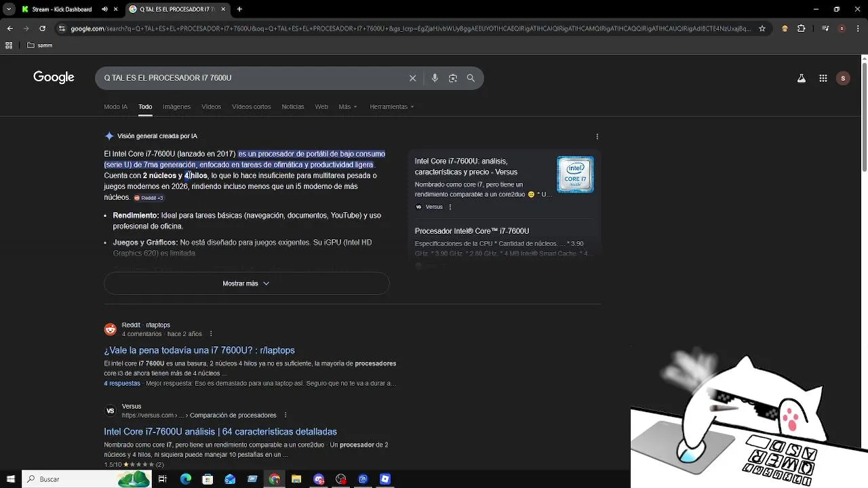
Task: Search by image with the Lens icon
Action: [453, 78]
